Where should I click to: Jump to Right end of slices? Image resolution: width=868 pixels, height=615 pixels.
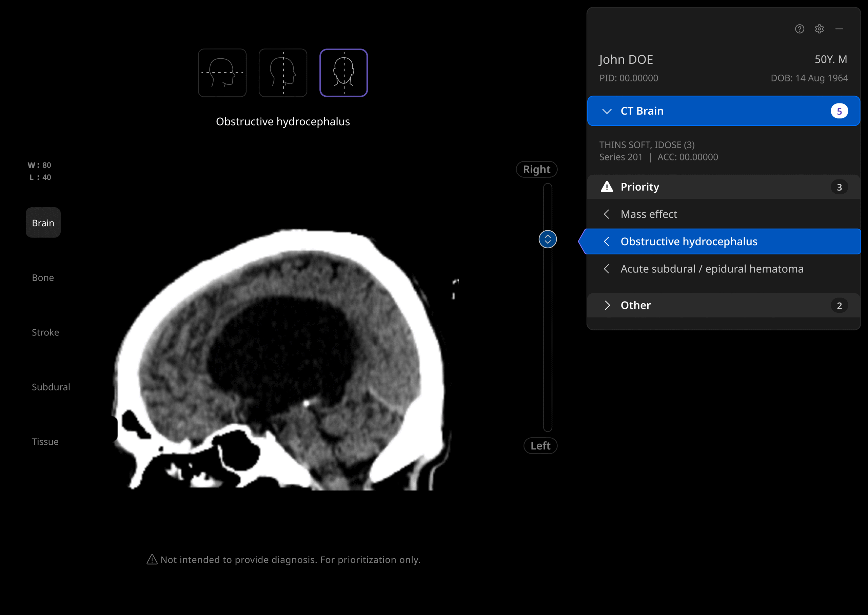click(x=536, y=169)
